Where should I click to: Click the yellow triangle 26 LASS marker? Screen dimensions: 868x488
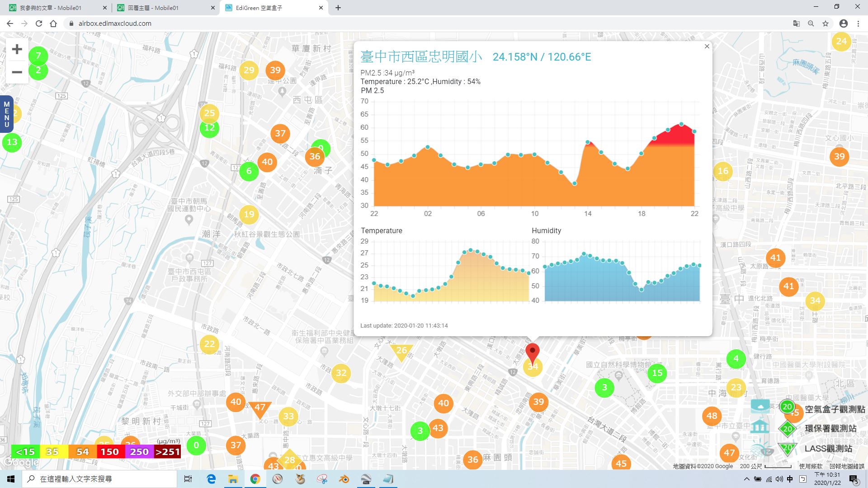coord(401,352)
